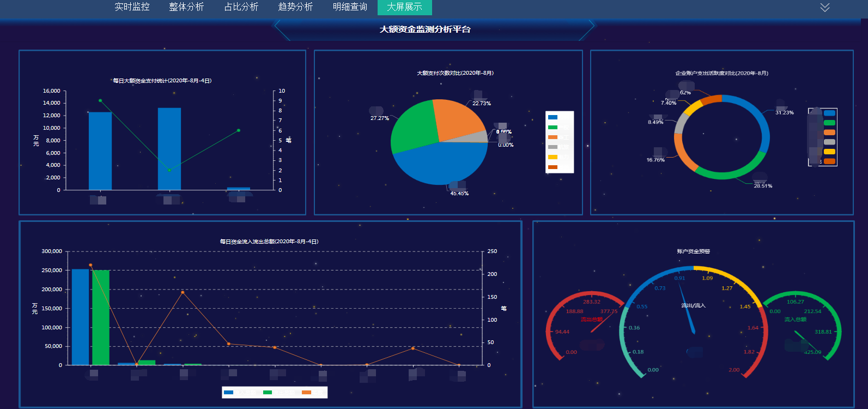The height and width of the screenshot is (409, 868).
Task: Open the 实时监控 tab
Action: [132, 7]
